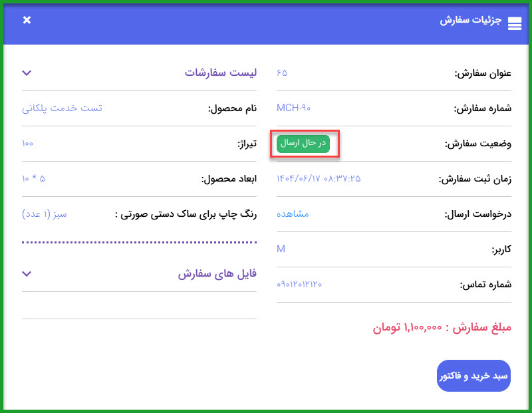The width and height of the screenshot is (532, 413).
Task: Click product name تست خدمت پلکانی
Action: coord(62,108)
